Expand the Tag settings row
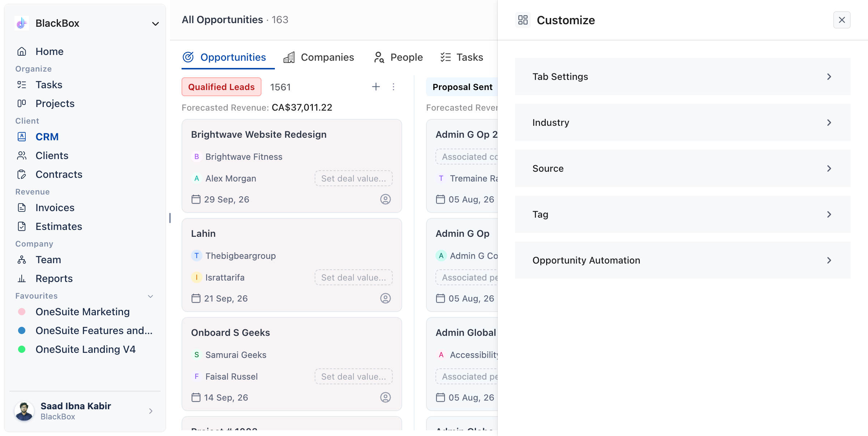868x436 pixels. (x=682, y=214)
